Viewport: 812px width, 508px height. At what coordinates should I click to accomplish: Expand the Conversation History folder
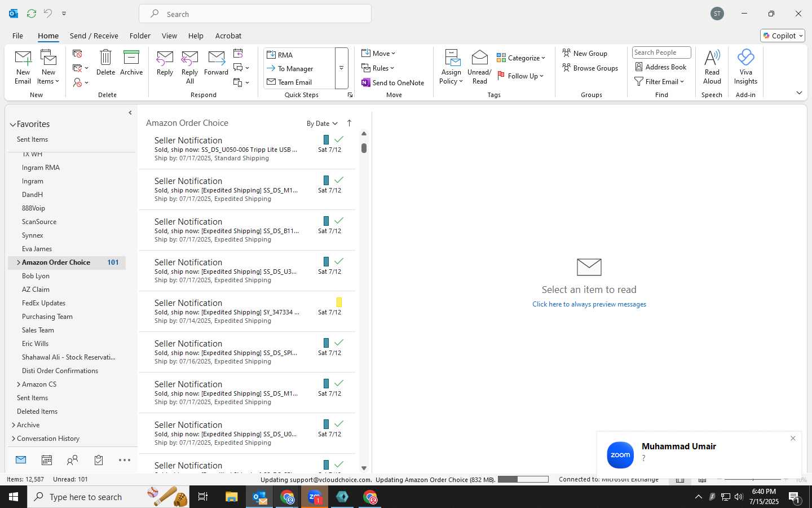click(14, 439)
